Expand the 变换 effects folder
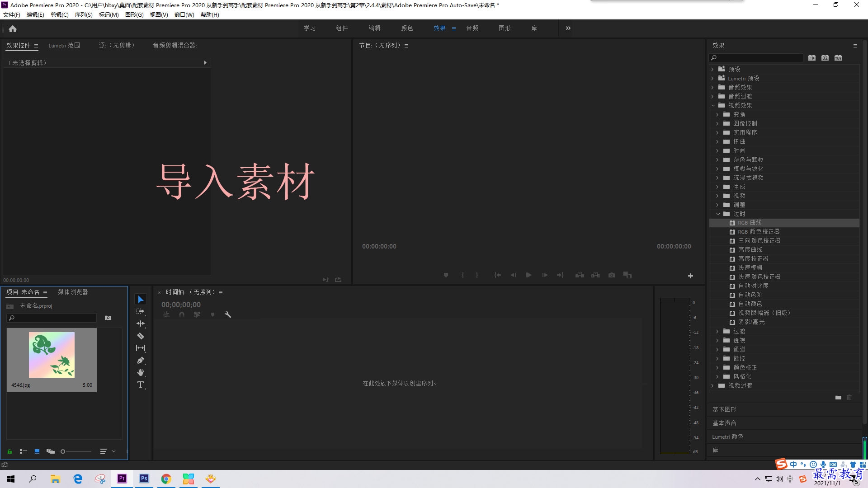This screenshot has width=868, height=488. click(717, 115)
